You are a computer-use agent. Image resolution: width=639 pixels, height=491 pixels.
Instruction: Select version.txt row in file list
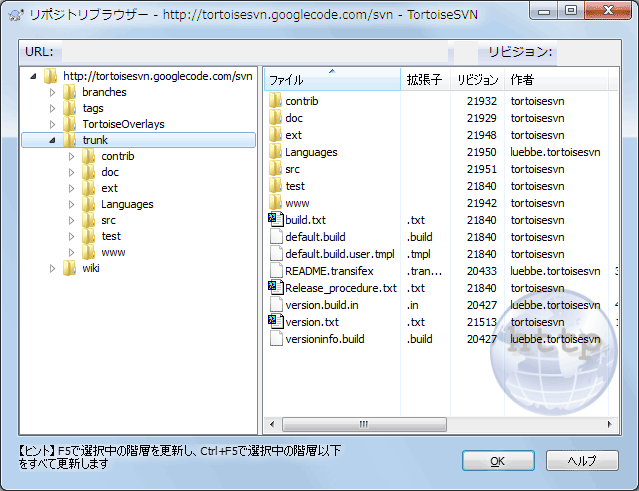coord(443,322)
